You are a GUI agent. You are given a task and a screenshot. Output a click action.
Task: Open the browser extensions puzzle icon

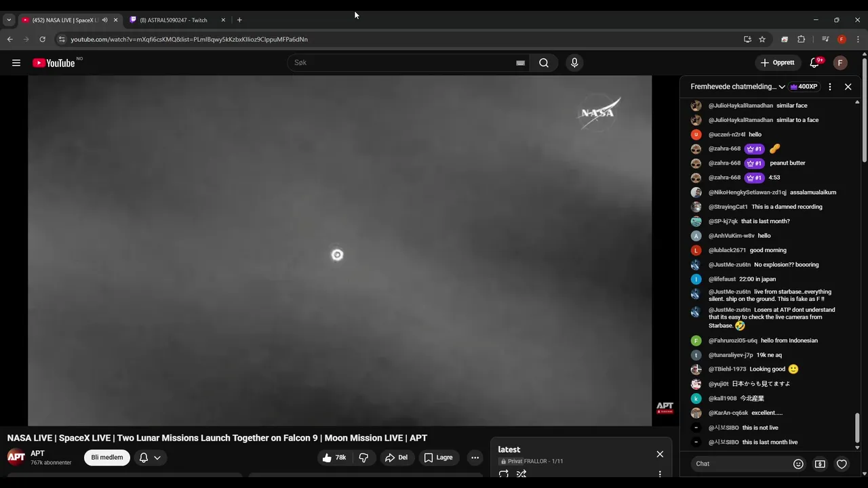(801, 39)
